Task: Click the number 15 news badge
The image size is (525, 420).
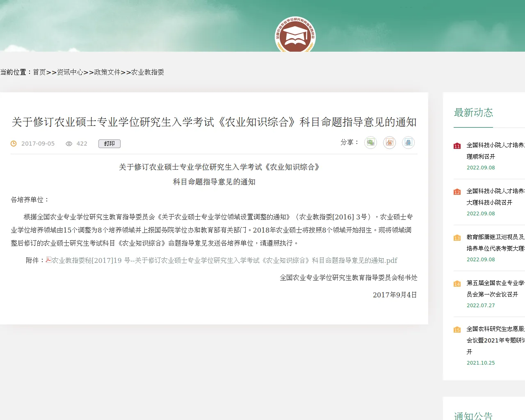Action: coord(457,330)
